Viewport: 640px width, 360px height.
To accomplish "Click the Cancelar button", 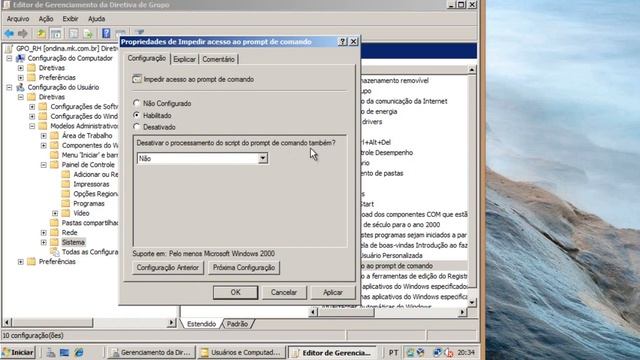I will pos(284,292).
